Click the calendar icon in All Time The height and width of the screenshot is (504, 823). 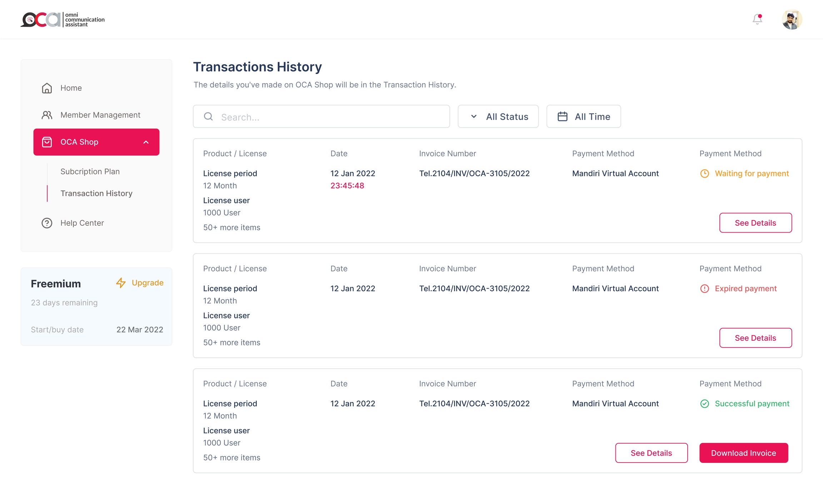click(562, 117)
